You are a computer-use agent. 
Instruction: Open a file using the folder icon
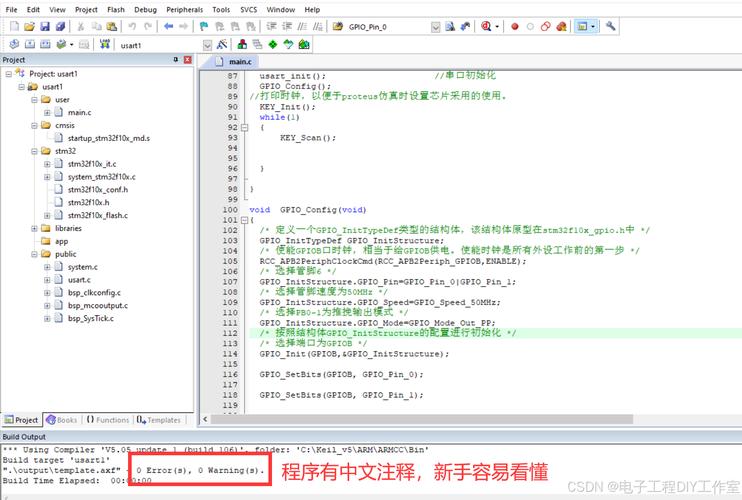(29, 26)
